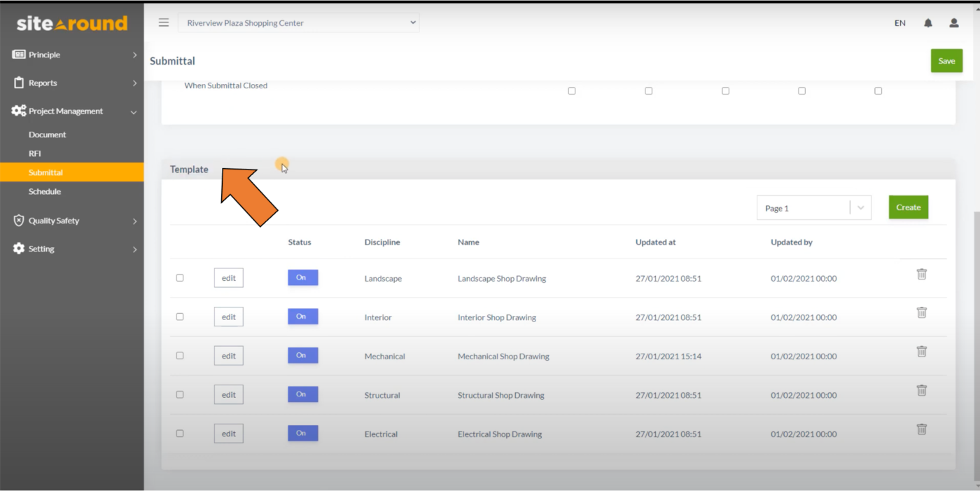Click the Setting gear icon
The width and height of the screenshot is (980, 491).
(x=19, y=249)
